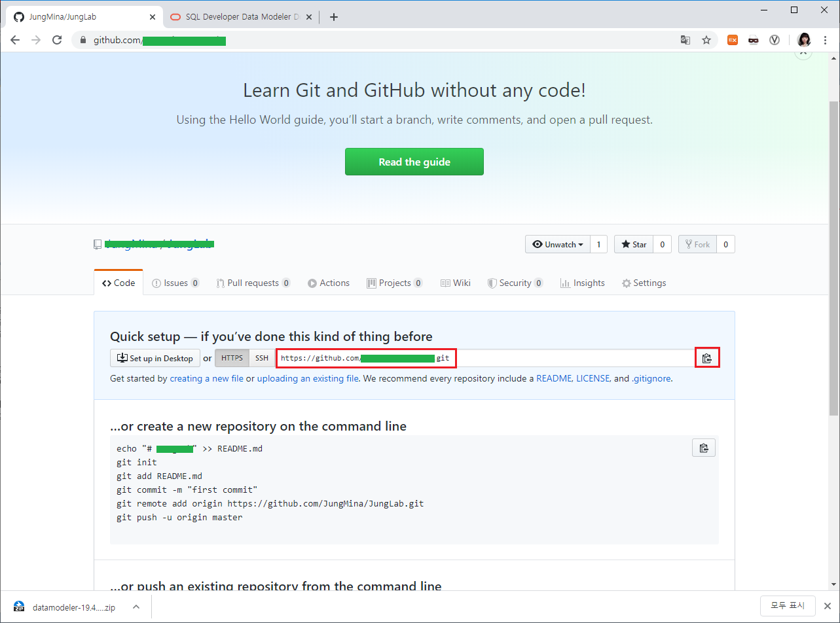Click the Fork button
This screenshot has width=840, height=623.
click(x=697, y=244)
